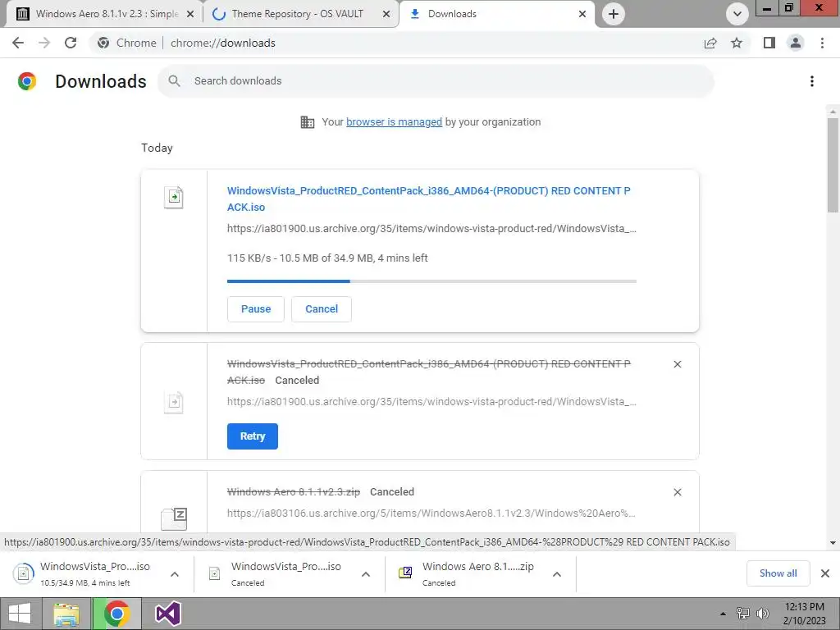Click the page vertical scrollbar thumb
840x630 pixels.
click(x=833, y=165)
